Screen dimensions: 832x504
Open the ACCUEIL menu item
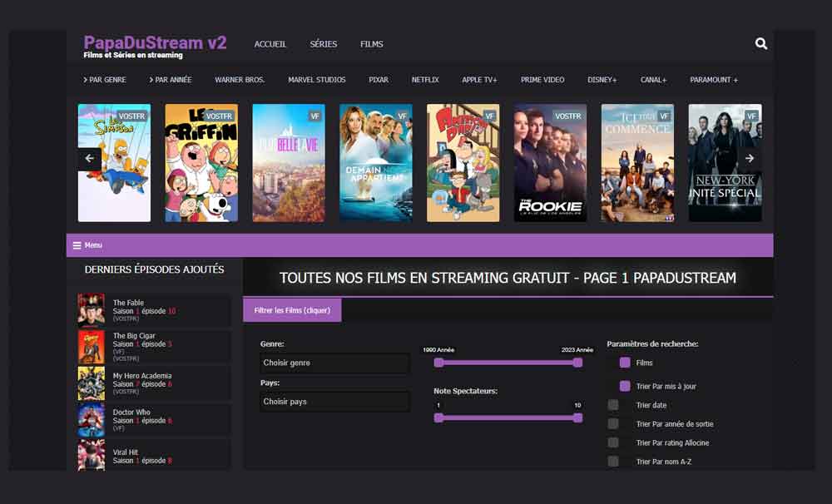pos(270,44)
